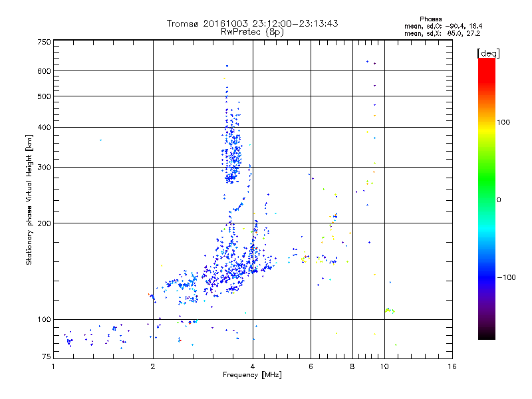Click the frequency axis tick label "8"
532x399 pixels.
(352, 366)
